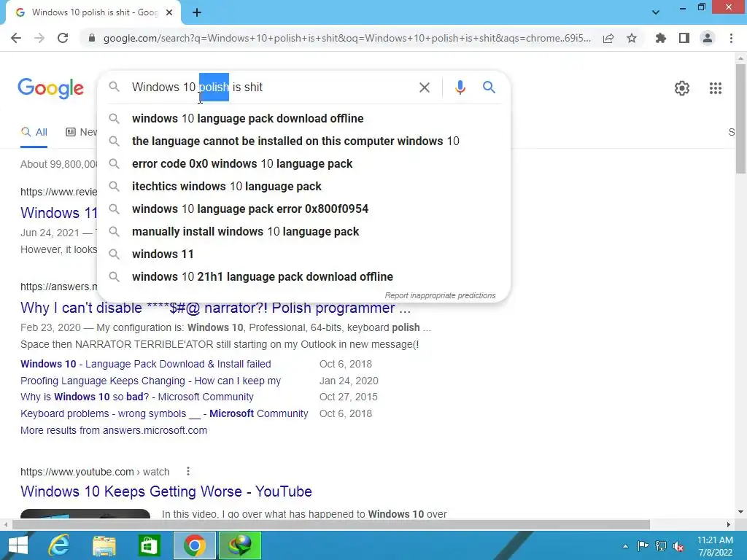The width and height of the screenshot is (747, 560).
Task: Select suggestion 'manually install windows 10 language pack'
Action: [x=303, y=231]
